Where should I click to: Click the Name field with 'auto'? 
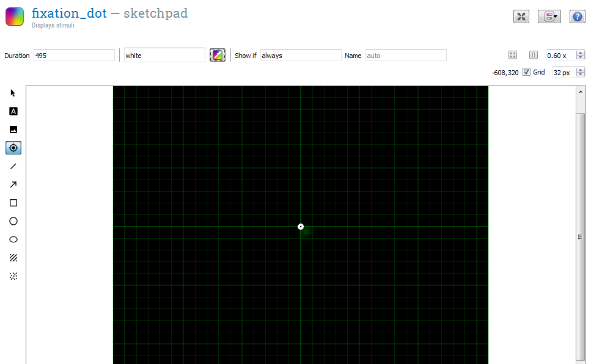tap(406, 56)
